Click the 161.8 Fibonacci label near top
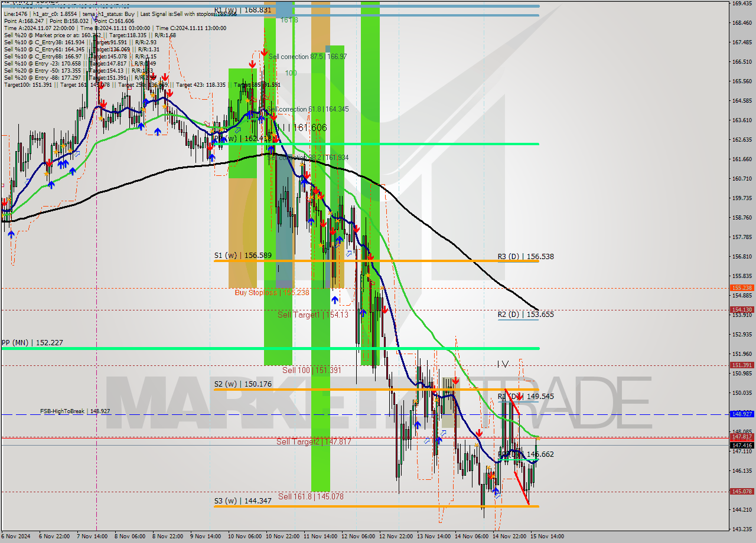 click(x=289, y=19)
